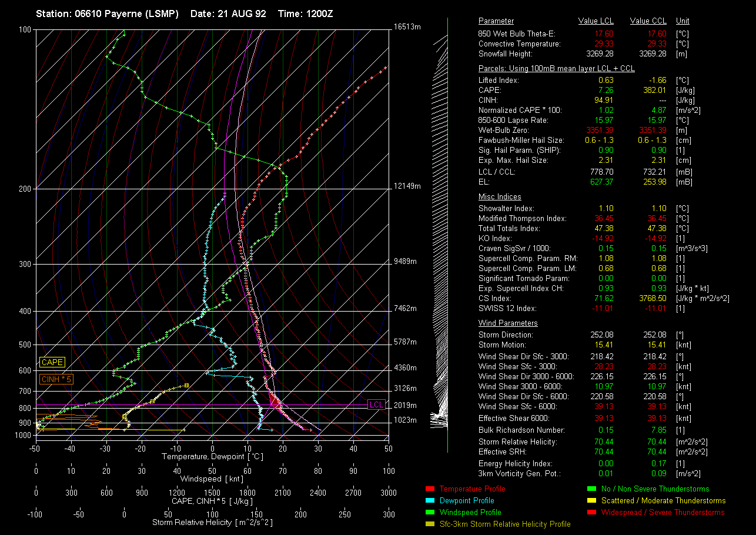This screenshot has height=535, width=756.
Task: Click the yellow Scattered / Moderate Thunderstorms swatch
Action: click(591, 501)
